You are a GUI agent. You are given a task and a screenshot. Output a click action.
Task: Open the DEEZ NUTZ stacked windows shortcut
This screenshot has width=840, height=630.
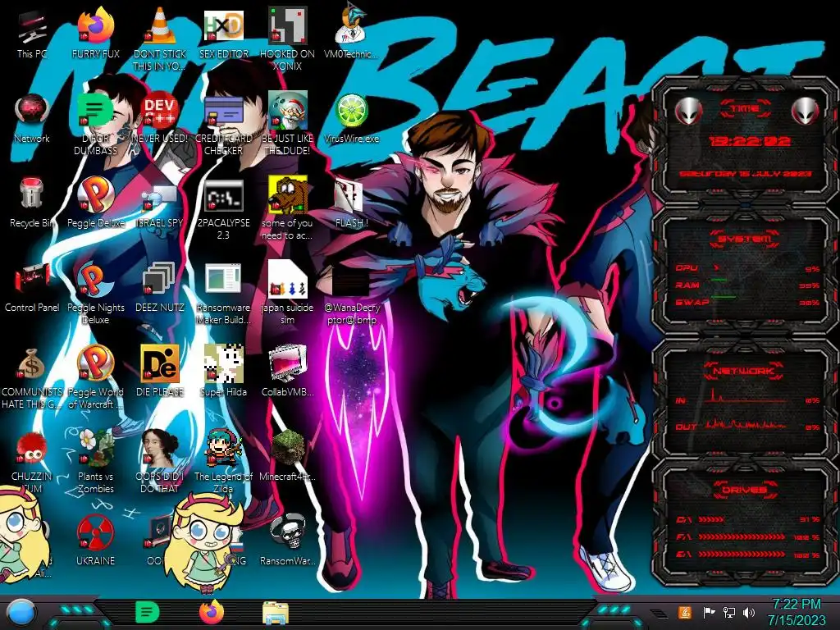pyautogui.click(x=160, y=288)
